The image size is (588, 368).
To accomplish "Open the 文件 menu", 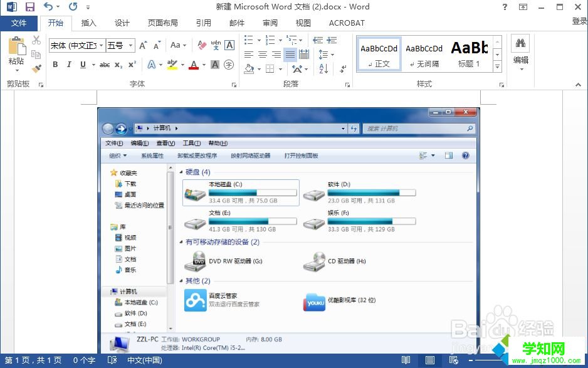I will pos(19,23).
